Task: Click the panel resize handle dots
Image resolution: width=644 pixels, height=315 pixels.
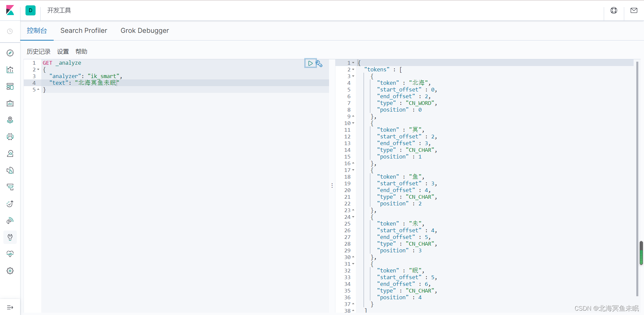Action: point(332,185)
